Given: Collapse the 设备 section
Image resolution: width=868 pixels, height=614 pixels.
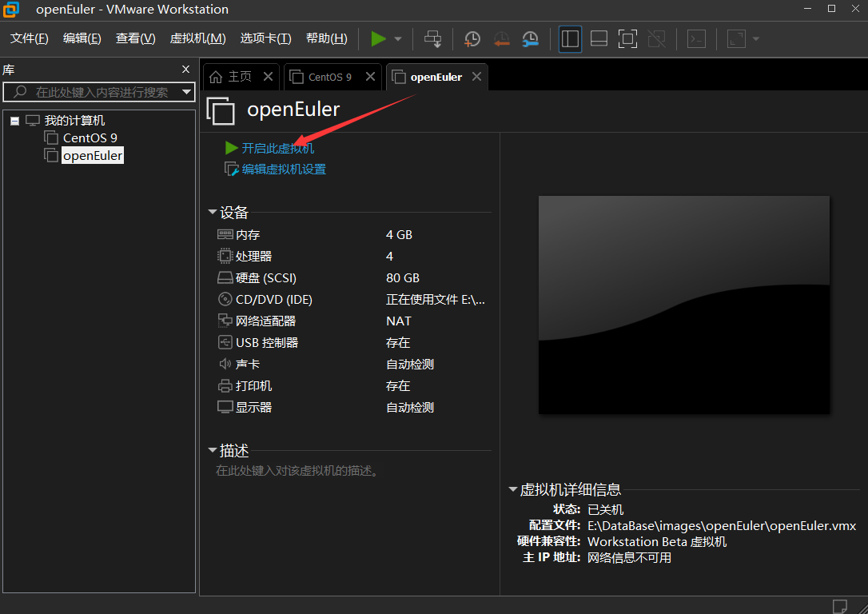Looking at the screenshot, I should [212, 212].
